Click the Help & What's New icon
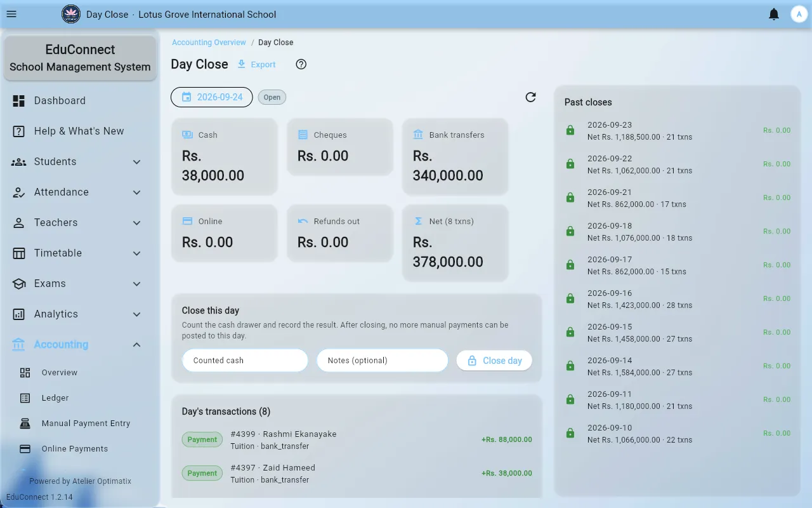 [x=19, y=131]
